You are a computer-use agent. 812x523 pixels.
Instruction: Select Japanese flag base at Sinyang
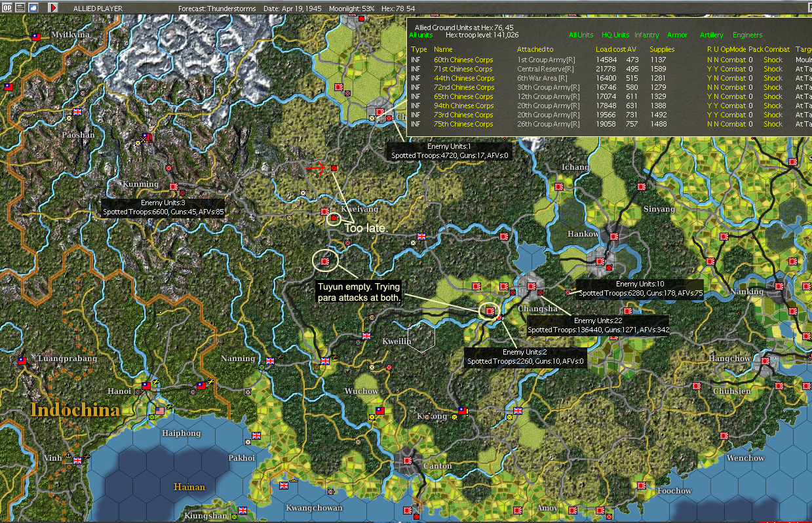642,186
